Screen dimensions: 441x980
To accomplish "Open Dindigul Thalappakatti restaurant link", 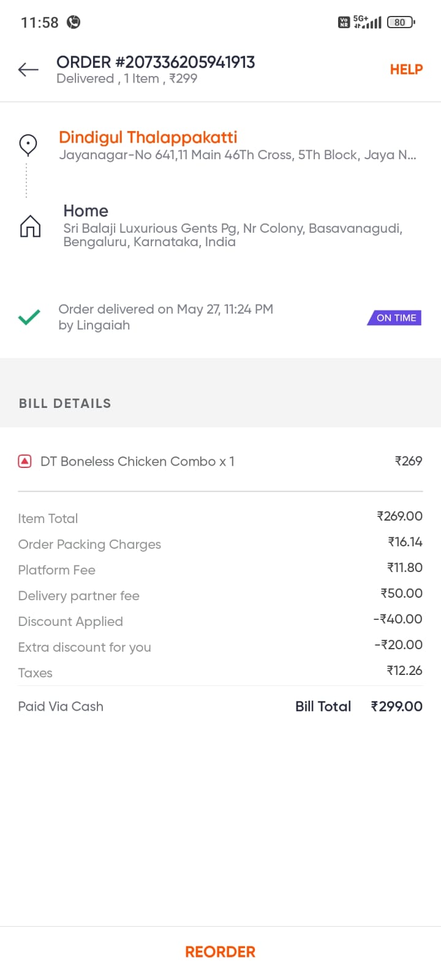I will point(148,137).
